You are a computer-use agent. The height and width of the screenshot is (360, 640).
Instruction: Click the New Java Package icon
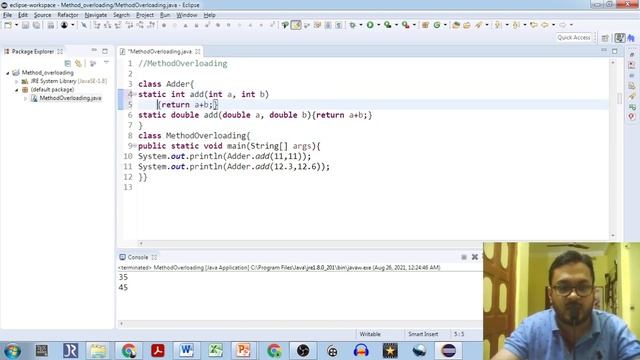tap(425, 25)
